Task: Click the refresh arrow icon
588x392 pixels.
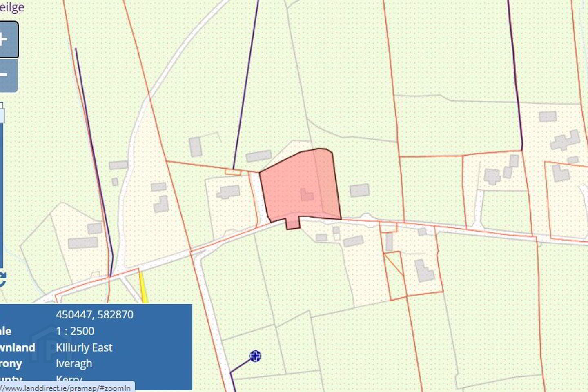Action: pyautogui.click(x=3, y=280)
